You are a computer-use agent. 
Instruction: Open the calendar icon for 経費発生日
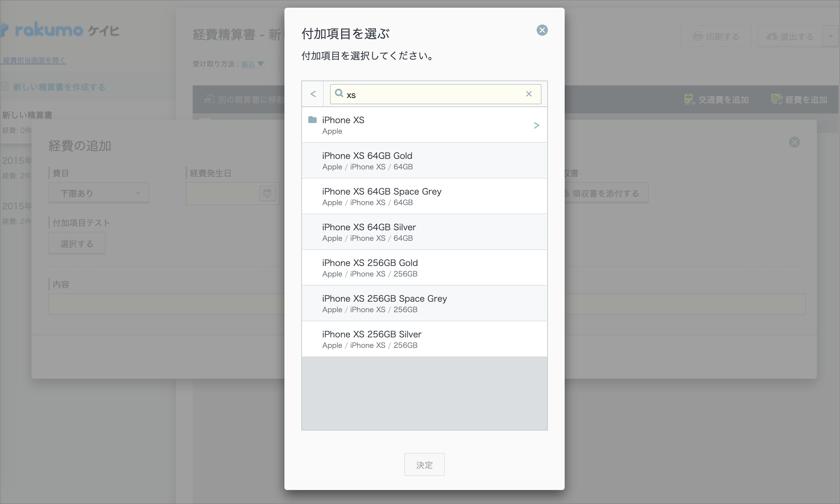point(267,193)
